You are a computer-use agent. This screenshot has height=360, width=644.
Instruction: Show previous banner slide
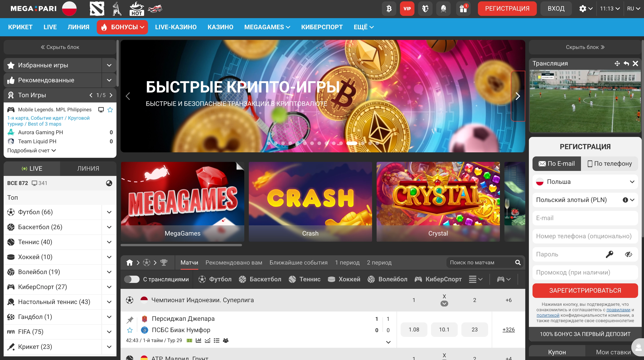(x=128, y=96)
